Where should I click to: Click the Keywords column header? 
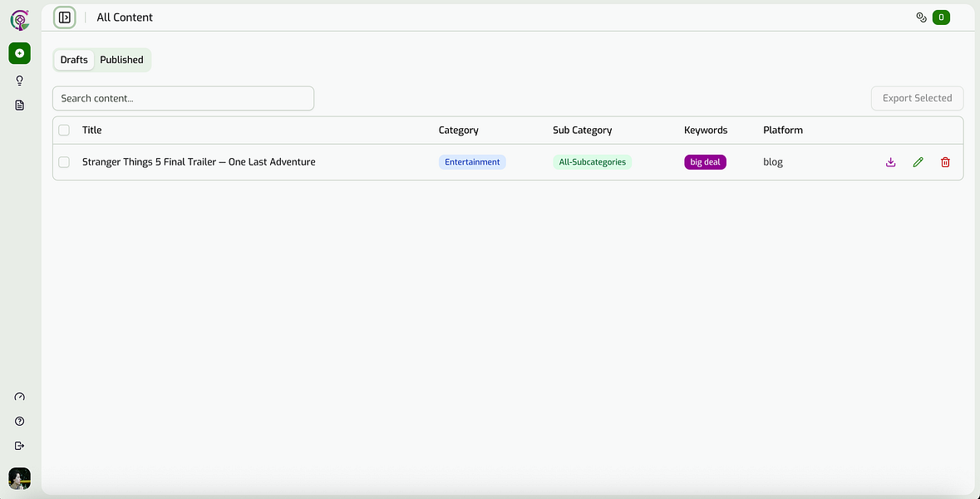706,130
